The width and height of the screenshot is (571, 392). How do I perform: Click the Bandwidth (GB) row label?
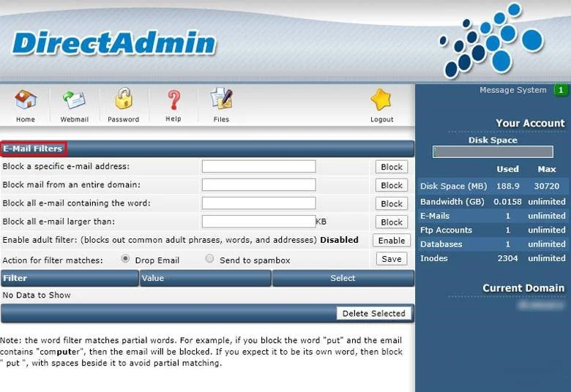click(452, 202)
